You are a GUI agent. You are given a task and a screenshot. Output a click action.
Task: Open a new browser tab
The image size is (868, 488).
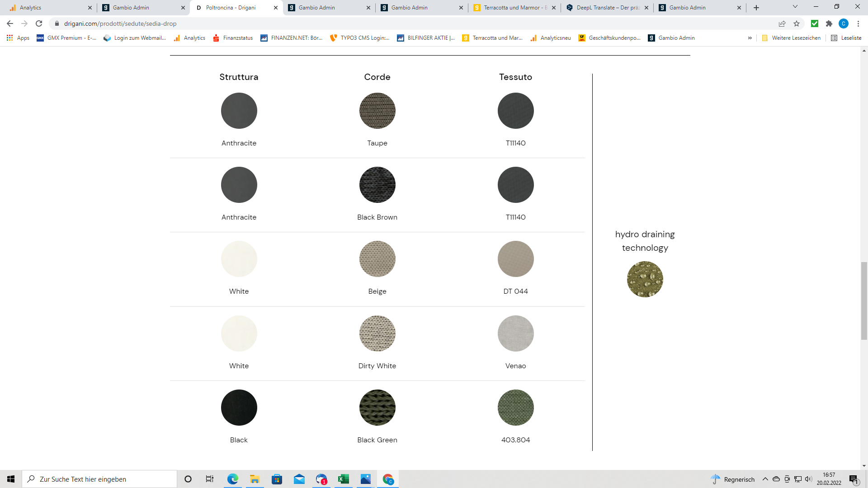pyautogui.click(x=756, y=8)
